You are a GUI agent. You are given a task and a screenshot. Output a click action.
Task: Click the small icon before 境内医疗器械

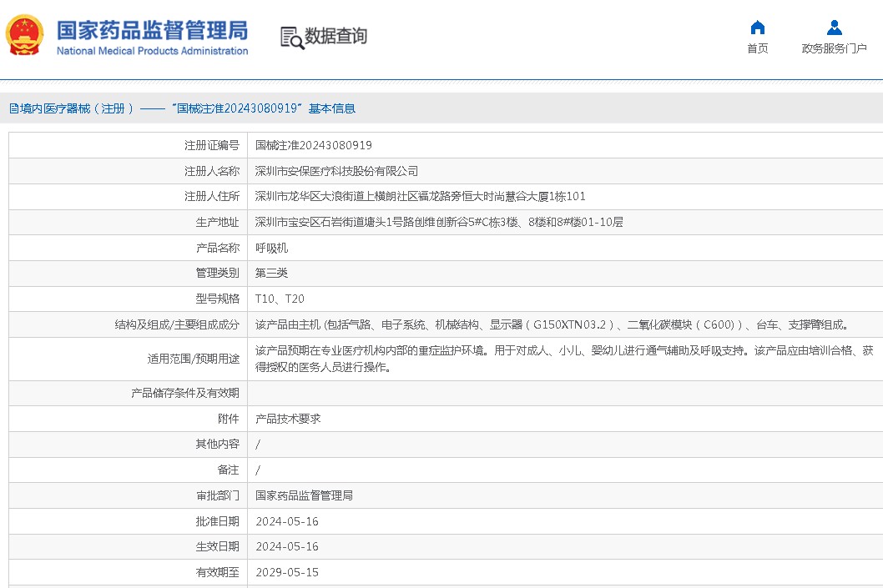tap(14, 108)
